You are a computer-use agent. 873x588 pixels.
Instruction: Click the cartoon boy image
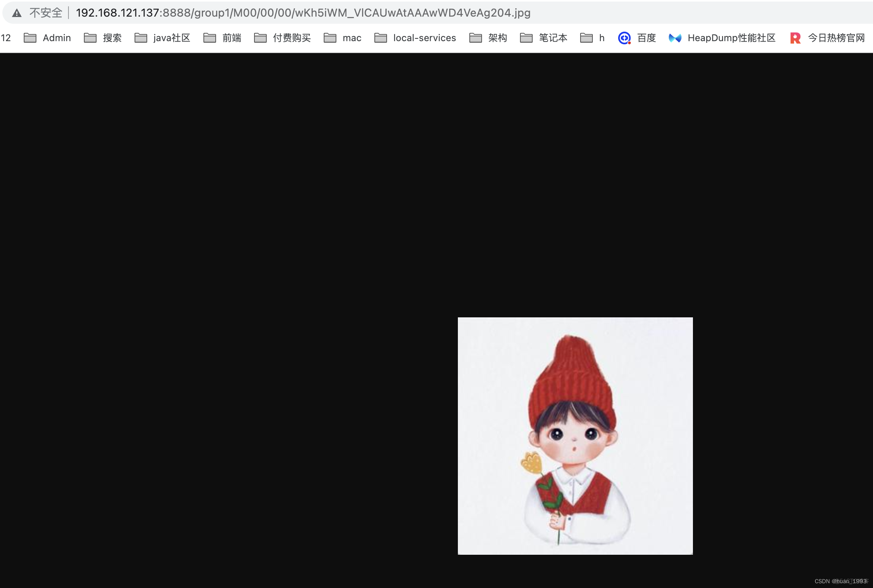tap(575, 436)
